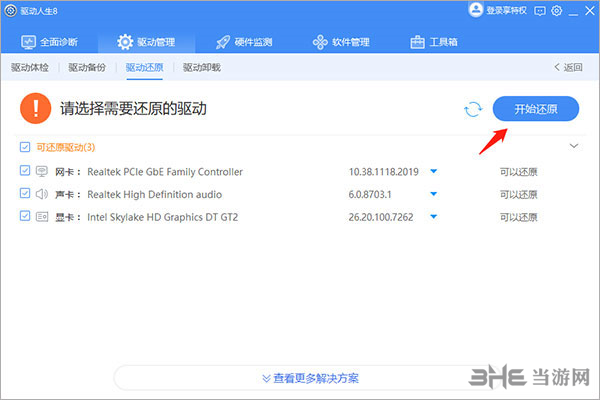Click 可以还原 status in 声卡 row
600x400 pixels.
pyautogui.click(x=518, y=194)
